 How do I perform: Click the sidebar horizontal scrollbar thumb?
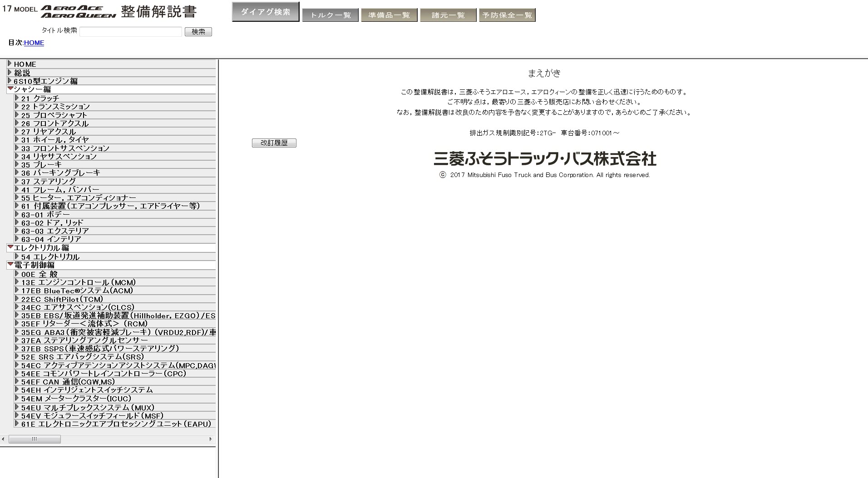[x=35, y=439]
